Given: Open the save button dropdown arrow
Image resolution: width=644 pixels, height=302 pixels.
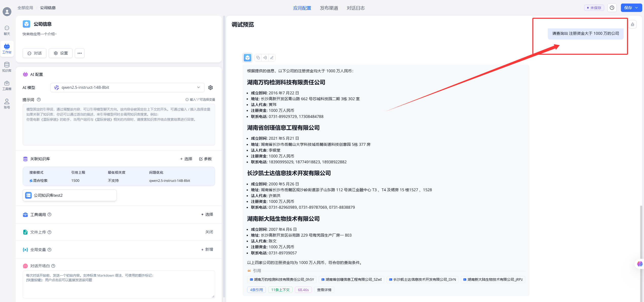Looking at the screenshot, I should click(637, 8).
